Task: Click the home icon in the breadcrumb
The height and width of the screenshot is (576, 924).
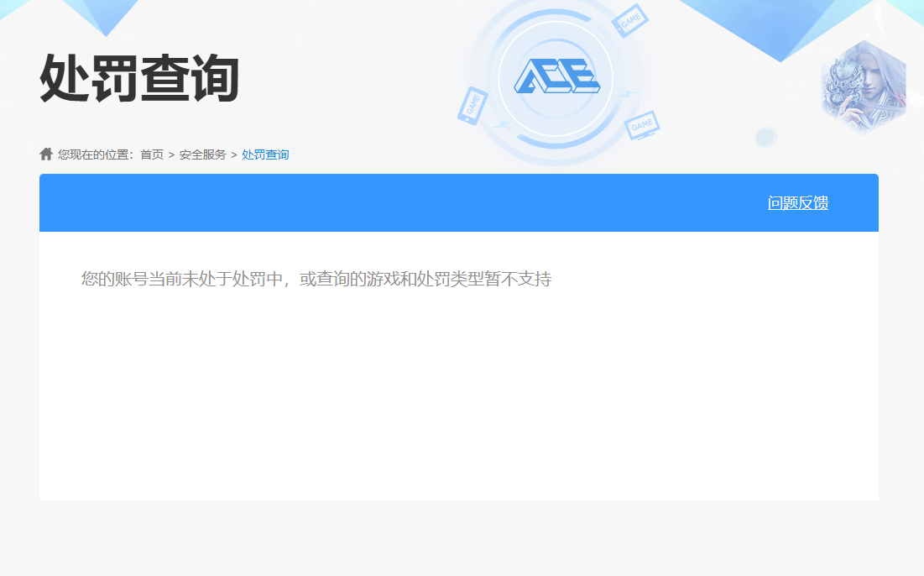Action: [44, 154]
